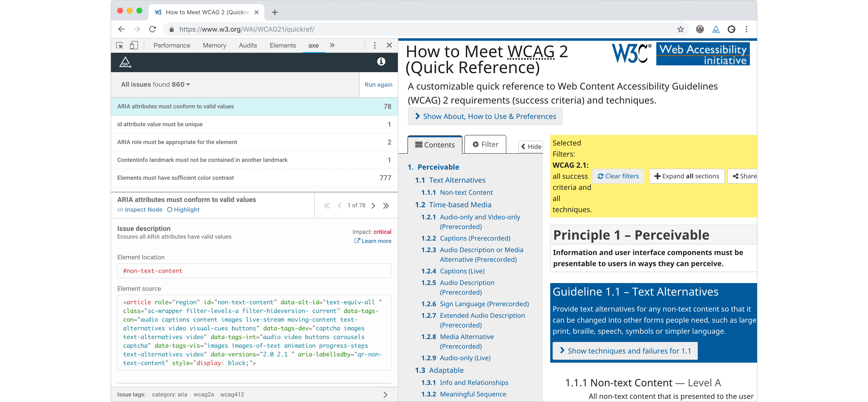
Task: Open 1.2.2 Captions (Prerecorded) link
Action: (466, 238)
